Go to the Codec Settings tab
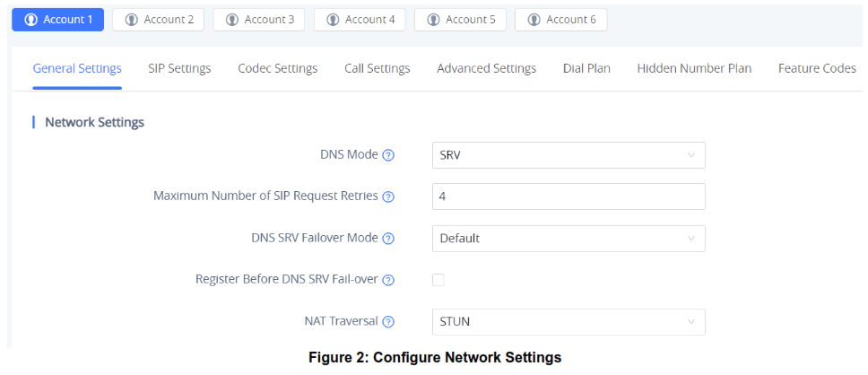The image size is (868, 375). point(278,69)
